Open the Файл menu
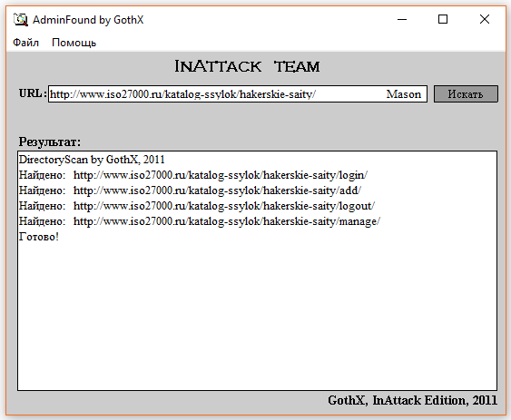The height and width of the screenshot is (420, 511). coord(25,43)
